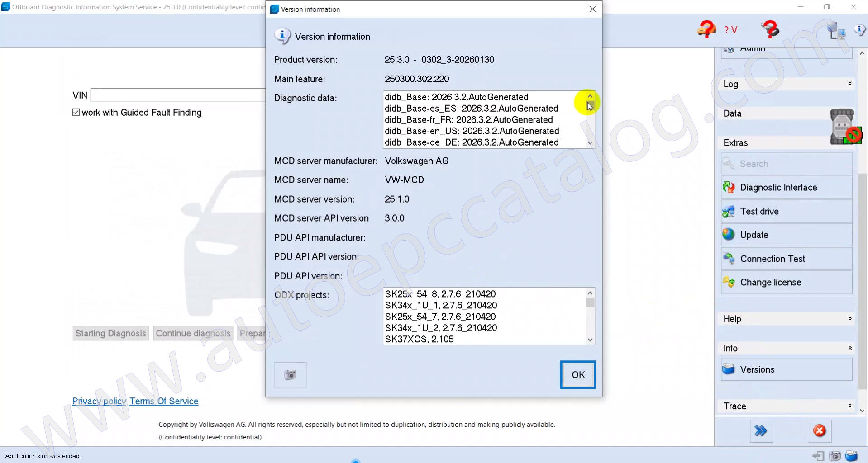Screen dimensions: 868x463
Task: Open the Diagnostic Interface option
Action: point(786,188)
